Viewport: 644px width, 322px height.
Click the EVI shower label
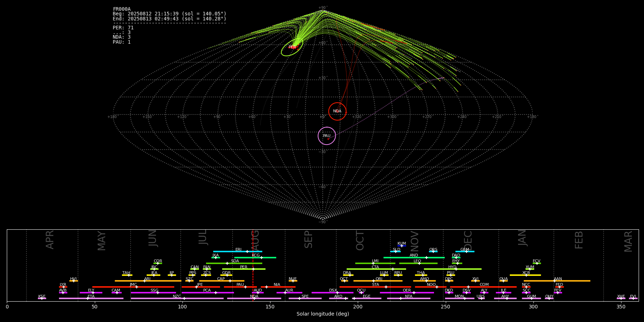coord(633,297)
